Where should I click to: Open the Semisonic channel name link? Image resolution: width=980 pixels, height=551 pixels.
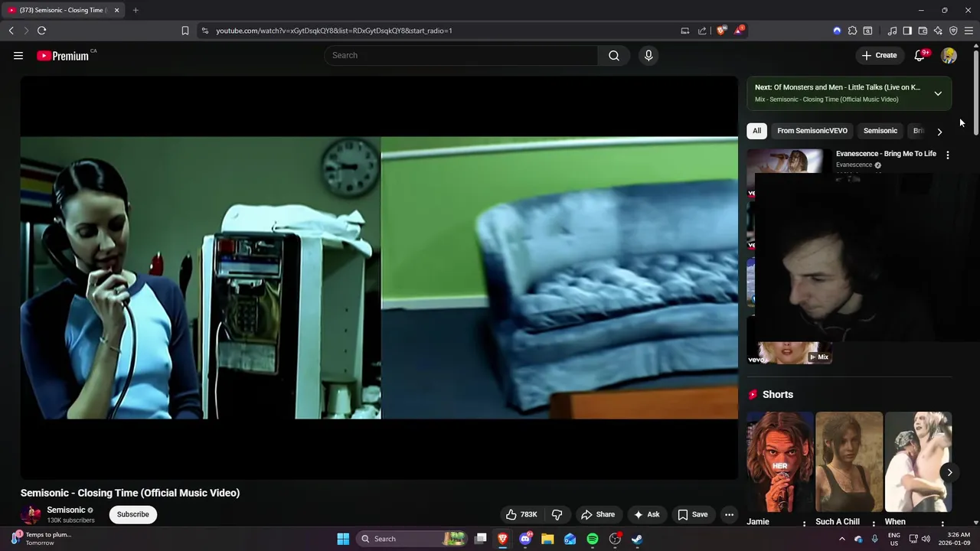[66, 510]
